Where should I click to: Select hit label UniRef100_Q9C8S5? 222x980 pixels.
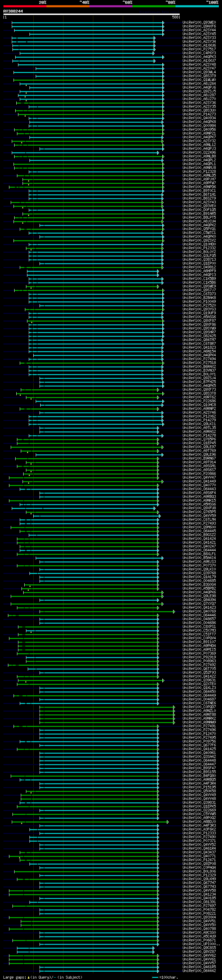199,948
